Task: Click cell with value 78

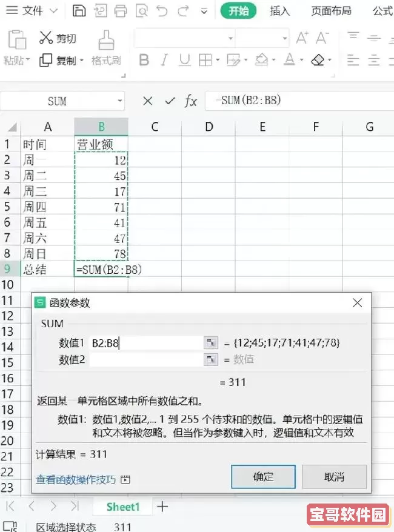Action: (101, 253)
